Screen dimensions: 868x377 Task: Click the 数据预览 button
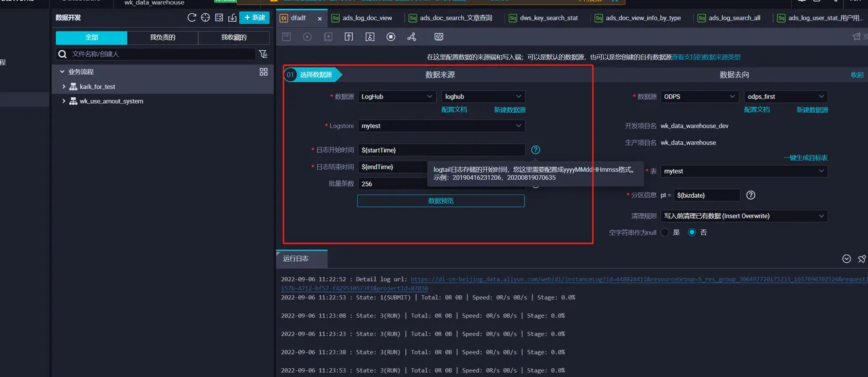pyautogui.click(x=441, y=201)
